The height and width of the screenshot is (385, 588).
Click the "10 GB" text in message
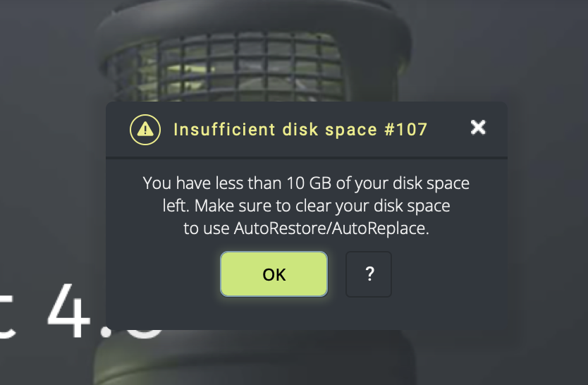tap(310, 184)
